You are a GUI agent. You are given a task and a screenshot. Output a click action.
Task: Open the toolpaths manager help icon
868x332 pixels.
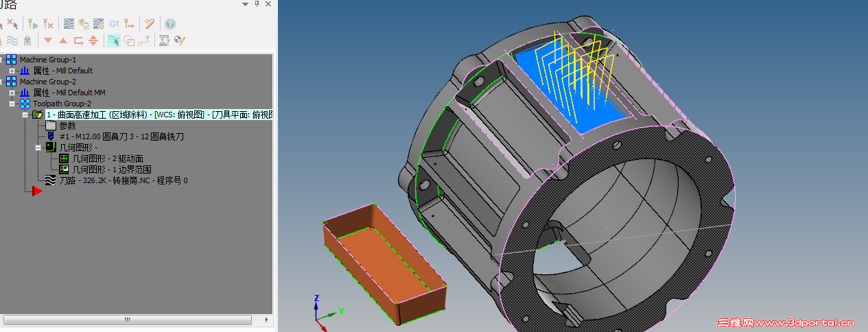tap(170, 23)
